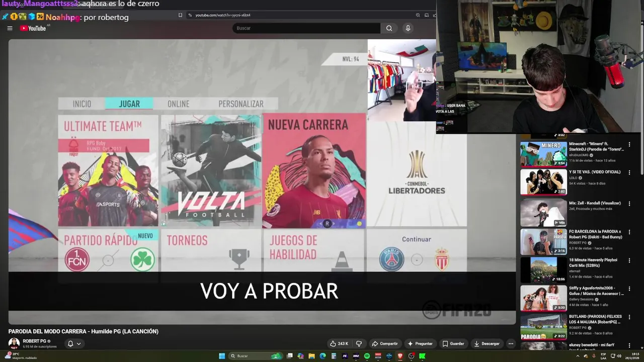Share the video using Compartir
Screen dimensions: 644x362
pos(385,343)
